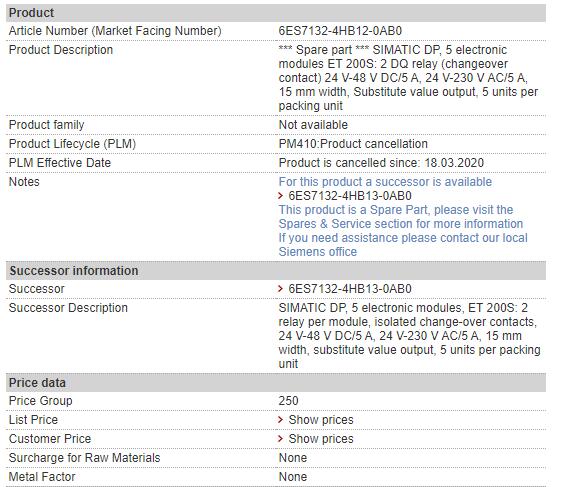Click the Price Group value 250
The height and width of the screenshot is (487, 561).
tap(288, 401)
